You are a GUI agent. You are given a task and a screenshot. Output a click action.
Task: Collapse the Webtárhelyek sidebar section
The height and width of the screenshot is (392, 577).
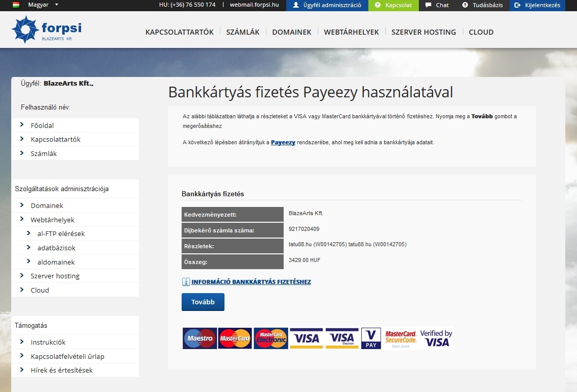pyautogui.click(x=22, y=220)
